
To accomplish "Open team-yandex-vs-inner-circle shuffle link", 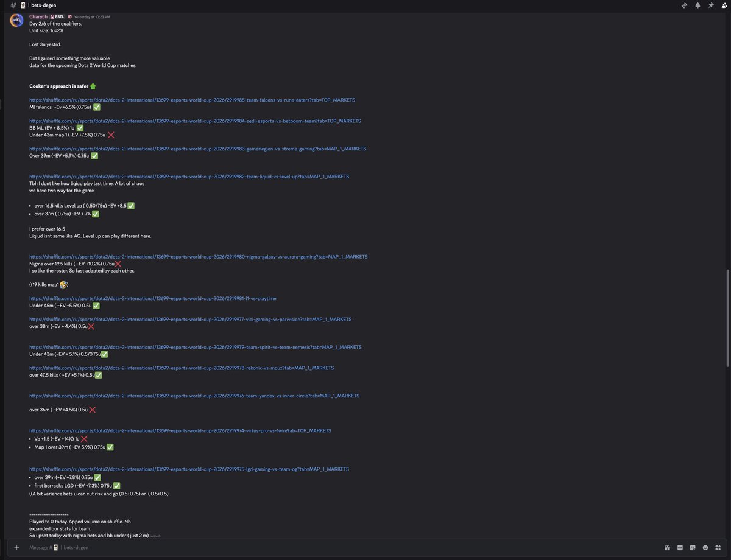I will point(194,396).
